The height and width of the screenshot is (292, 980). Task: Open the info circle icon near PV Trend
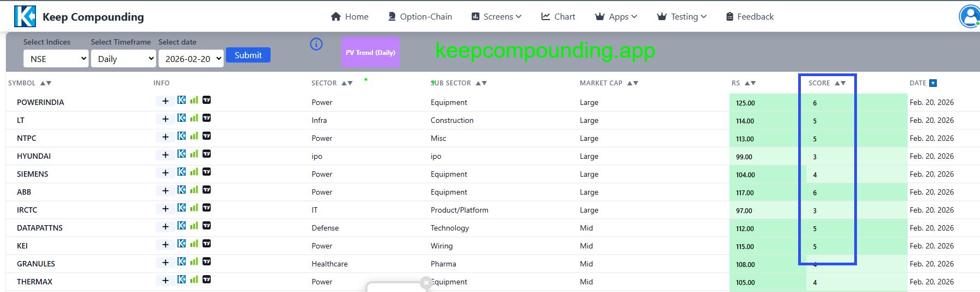316,44
